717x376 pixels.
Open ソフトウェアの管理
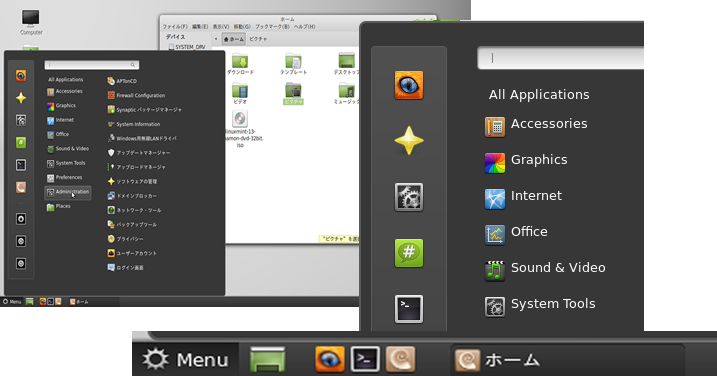coord(132,182)
